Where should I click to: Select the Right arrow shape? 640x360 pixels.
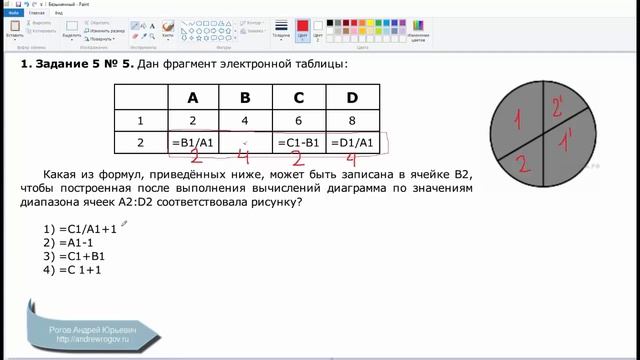[213, 31]
